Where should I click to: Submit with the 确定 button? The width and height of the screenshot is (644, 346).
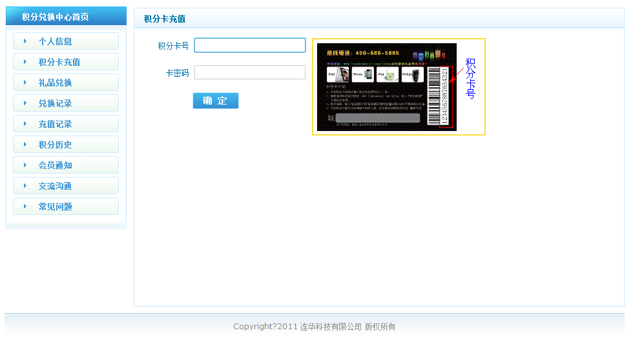tap(216, 101)
